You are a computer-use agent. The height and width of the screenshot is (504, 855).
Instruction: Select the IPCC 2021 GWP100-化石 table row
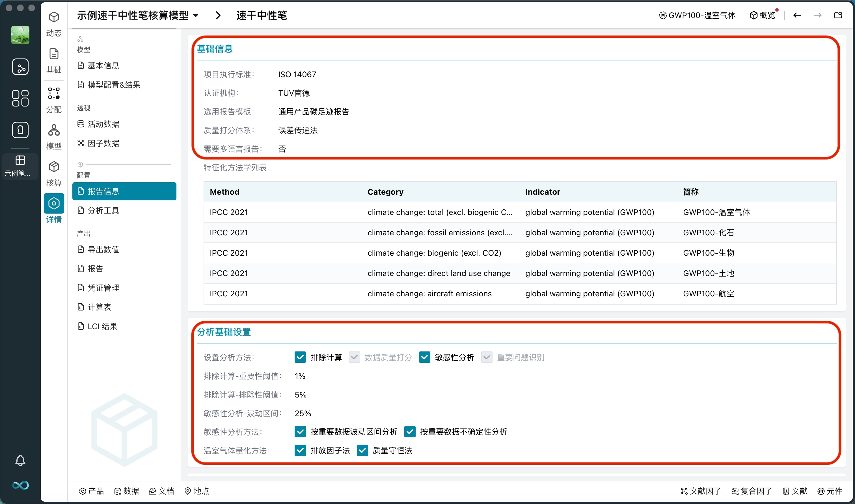pos(520,233)
